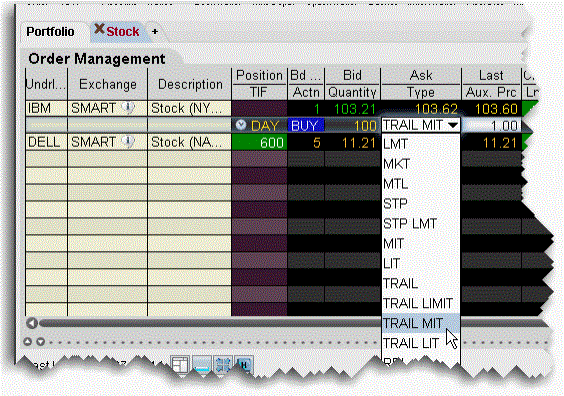The image size is (564, 396).
Task: Click the left arrow of the horizontal scrollbar
Action: click(x=32, y=323)
